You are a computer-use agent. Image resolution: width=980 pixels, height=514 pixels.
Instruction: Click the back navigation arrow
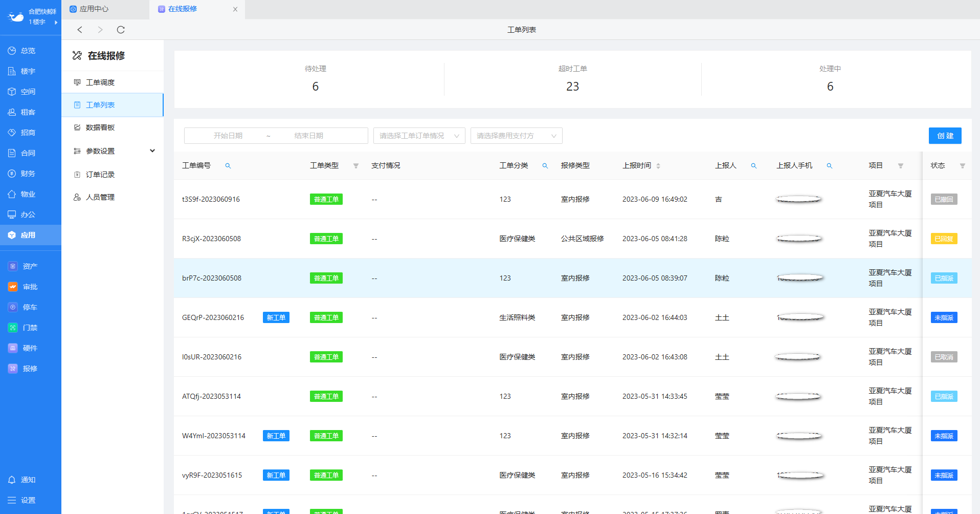click(80, 30)
